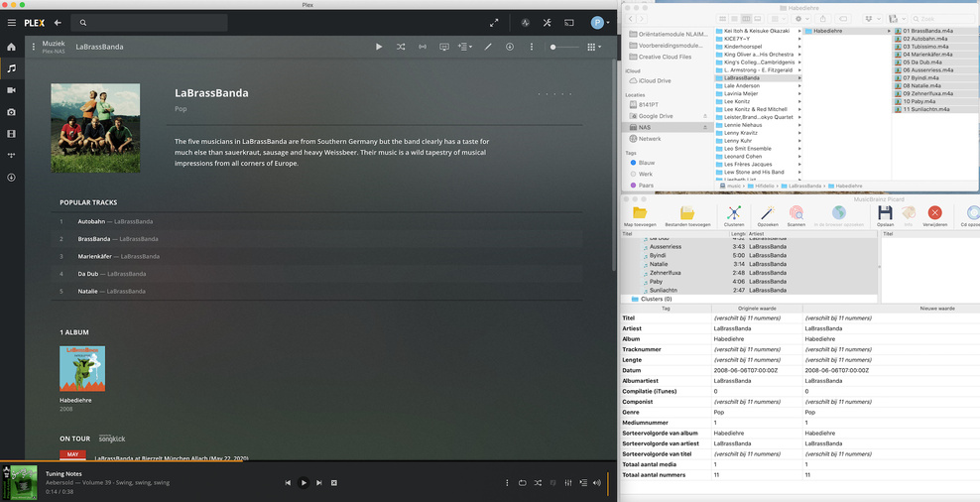Image resolution: width=980 pixels, height=502 pixels.
Task: Open the Dropbox dropdown in Finder toolbar
Action: tap(872, 20)
